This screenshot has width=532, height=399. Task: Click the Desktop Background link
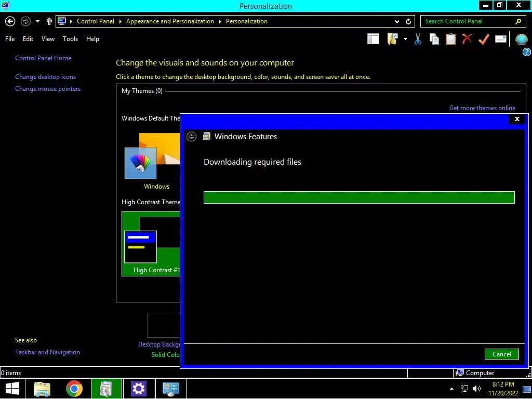click(x=159, y=344)
